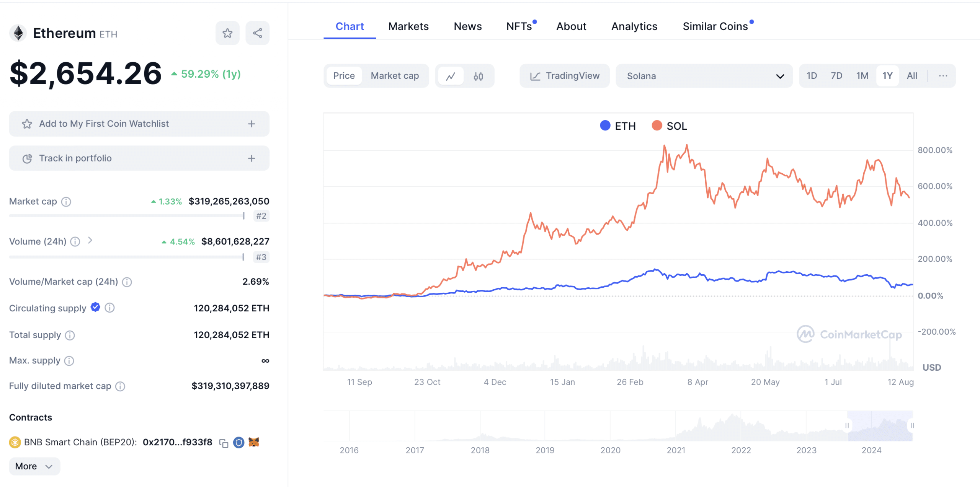Click the plus icon on portfolio row
980x487 pixels.
pyautogui.click(x=252, y=158)
